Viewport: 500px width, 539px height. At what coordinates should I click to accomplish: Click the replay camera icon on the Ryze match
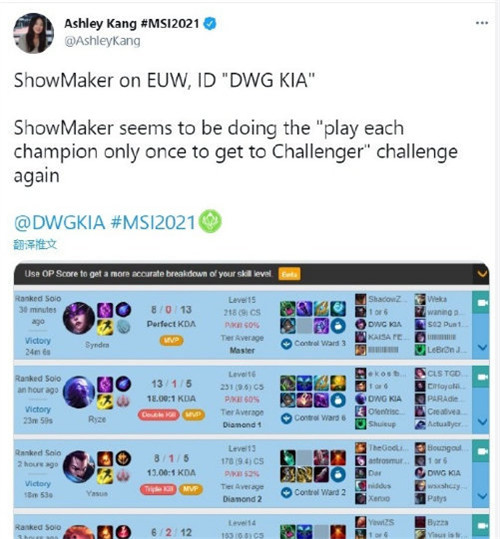482,377
